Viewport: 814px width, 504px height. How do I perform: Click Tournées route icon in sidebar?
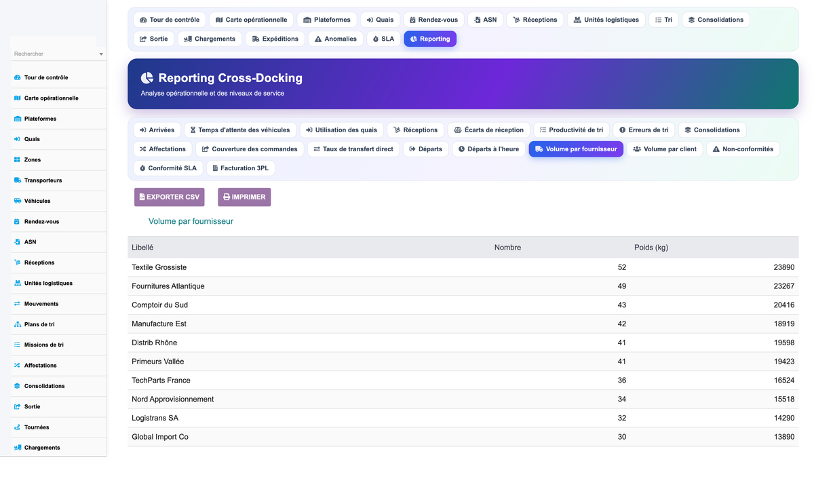[x=18, y=427]
